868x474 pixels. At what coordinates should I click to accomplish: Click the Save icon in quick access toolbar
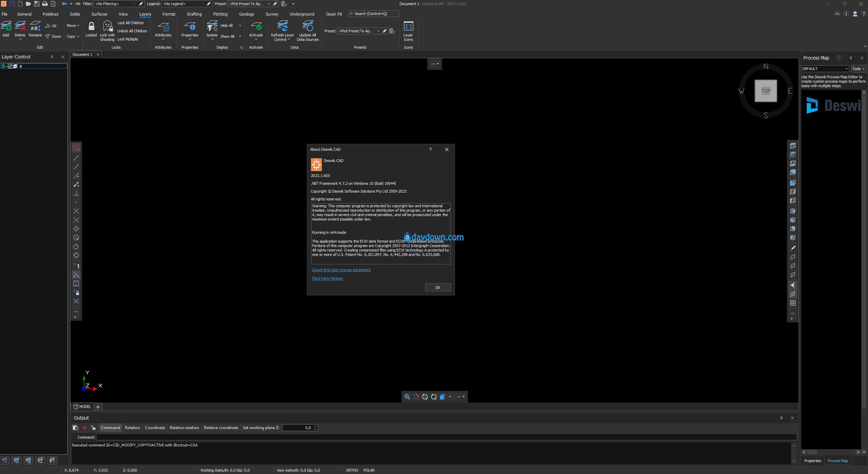[37, 4]
